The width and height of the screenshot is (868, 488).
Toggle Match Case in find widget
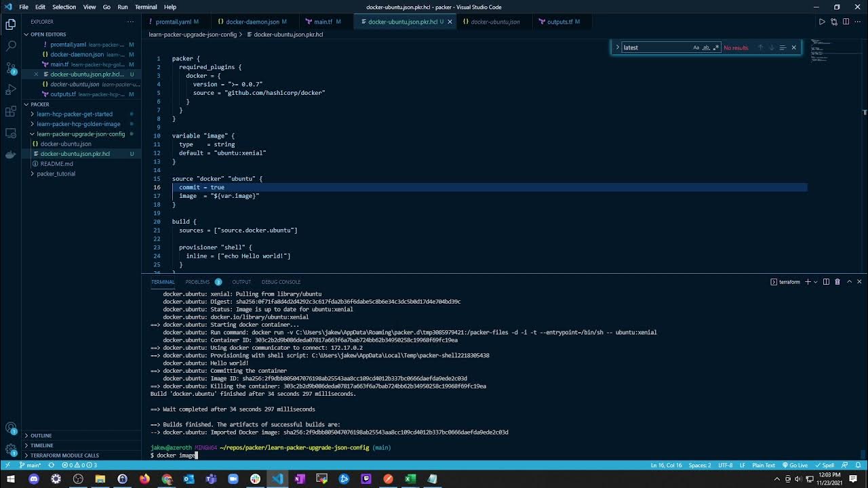(696, 47)
